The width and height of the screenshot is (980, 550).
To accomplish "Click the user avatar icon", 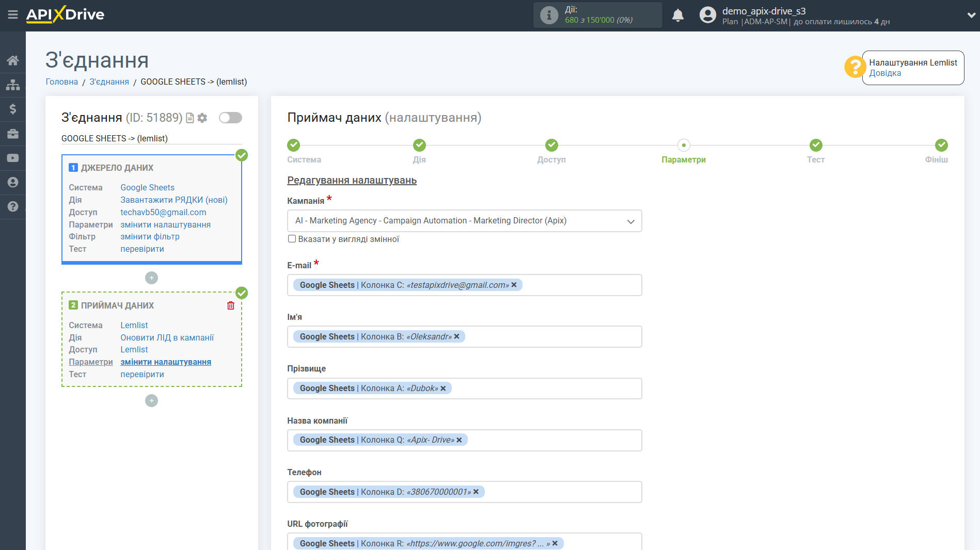I will pyautogui.click(x=708, y=15).
